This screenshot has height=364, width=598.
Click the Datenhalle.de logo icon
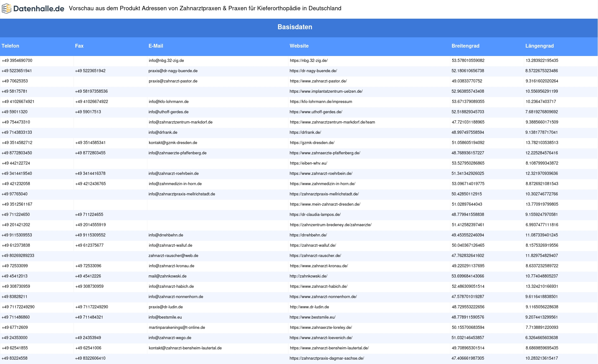pyautogui.click(x=7, y=9)
